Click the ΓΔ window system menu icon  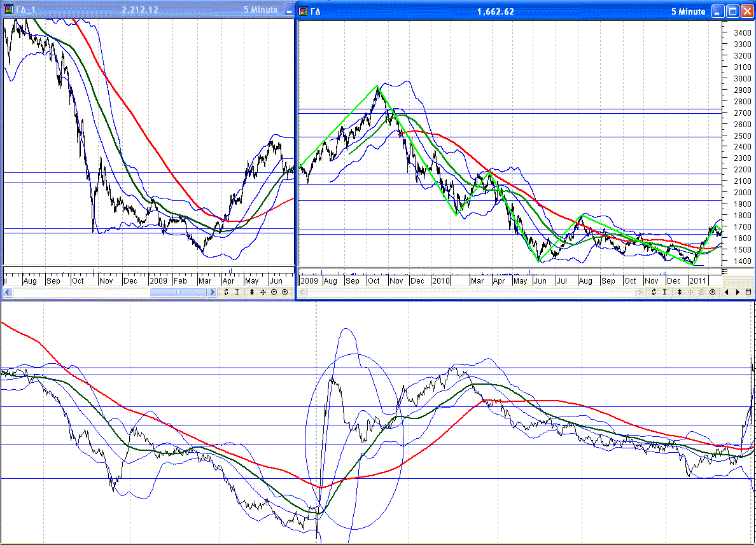point(304,11)
